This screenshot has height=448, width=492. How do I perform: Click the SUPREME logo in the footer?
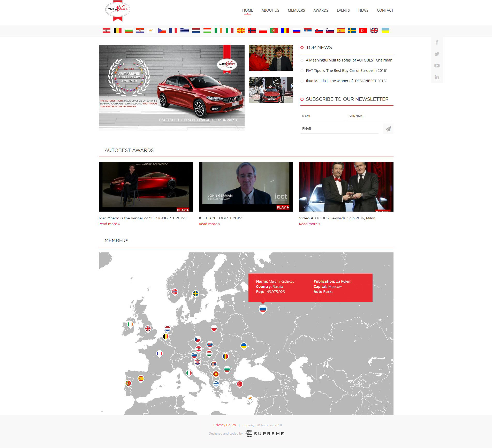point(265,434)
